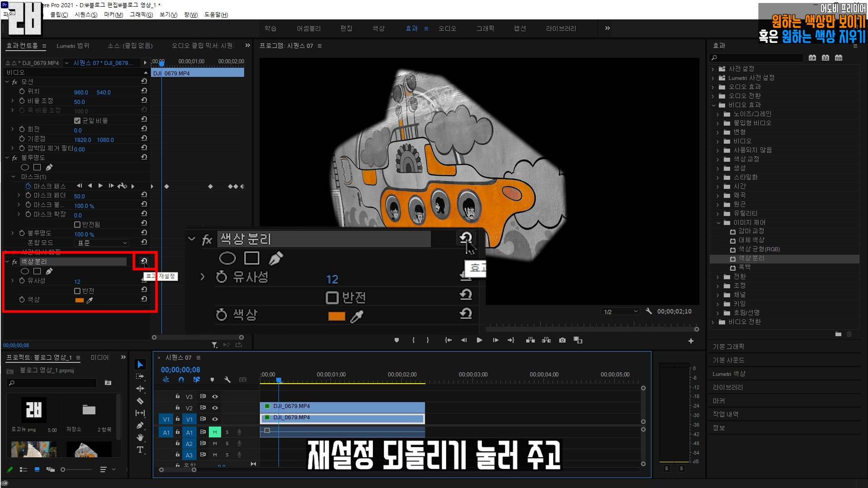The image size is (868, 488).
Task: Toggle the Mute button on track A1
Action: (x=215, y=432)
